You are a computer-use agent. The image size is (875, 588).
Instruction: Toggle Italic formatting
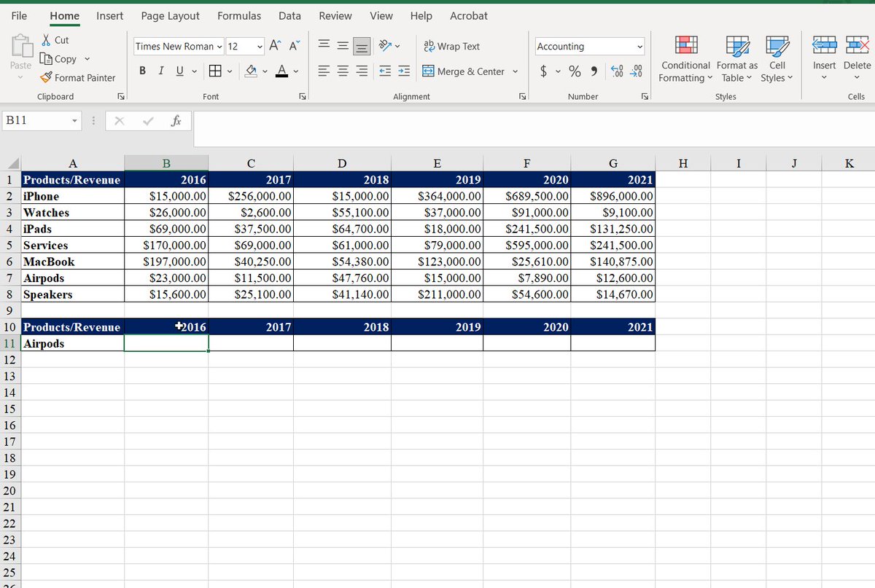[159, 71]
